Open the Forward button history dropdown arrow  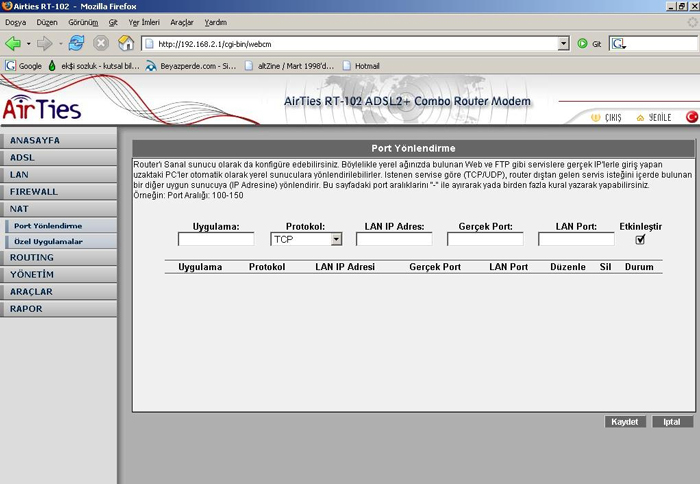tap(60, 44)
